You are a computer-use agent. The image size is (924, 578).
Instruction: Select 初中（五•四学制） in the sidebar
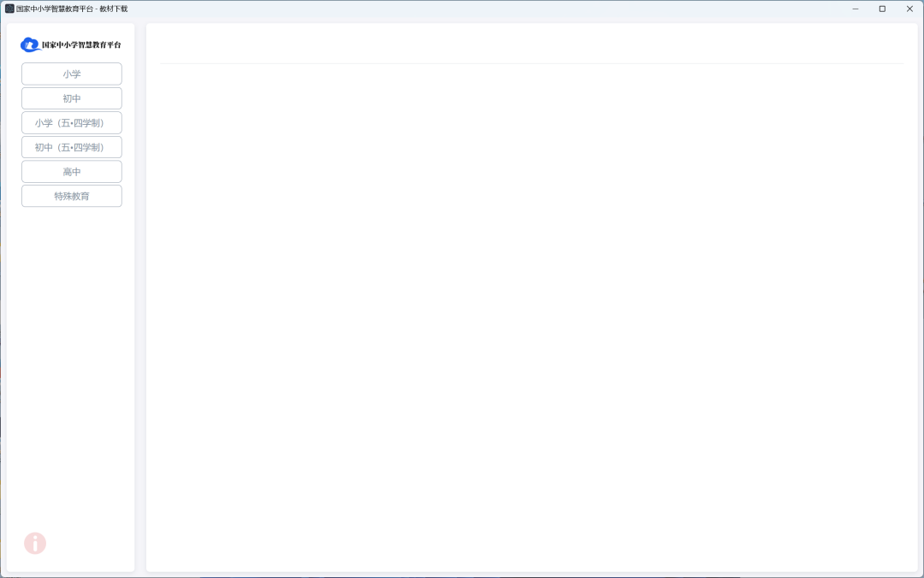(x=72, y=148)
